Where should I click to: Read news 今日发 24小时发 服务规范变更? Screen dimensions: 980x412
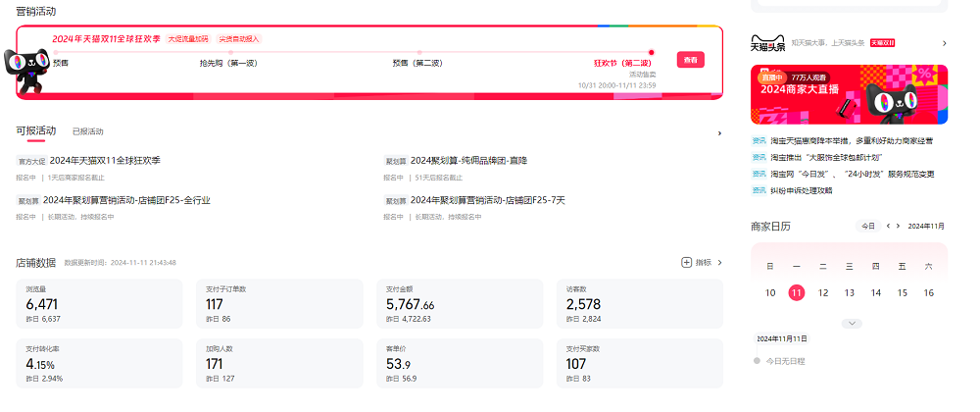853,174
